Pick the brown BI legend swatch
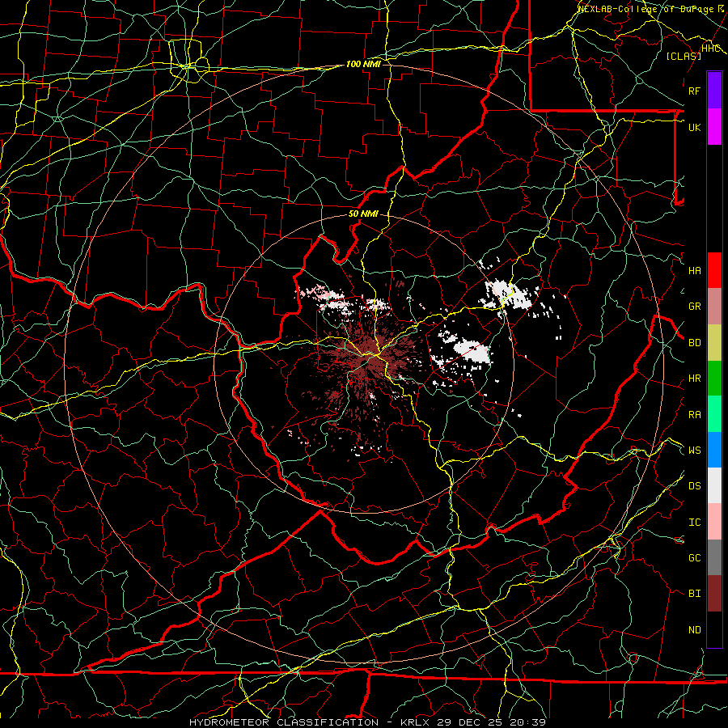This screenshot has height=728, width=728. point(714,594)
